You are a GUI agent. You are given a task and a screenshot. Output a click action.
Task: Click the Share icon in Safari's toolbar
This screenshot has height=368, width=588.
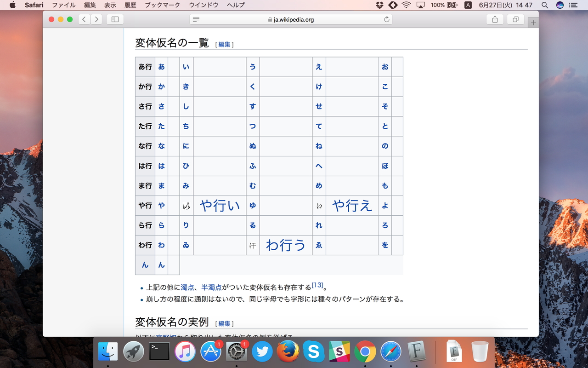495,19
